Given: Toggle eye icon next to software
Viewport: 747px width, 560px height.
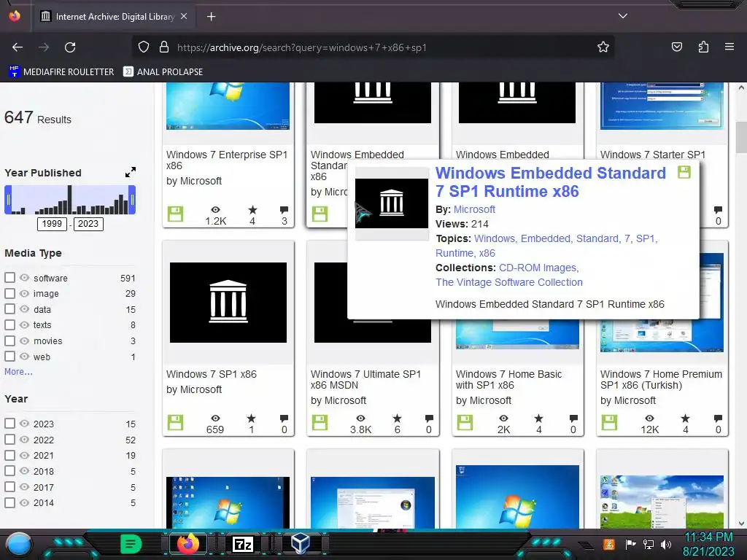Looking at the screenshot, I should coord(24,278).
